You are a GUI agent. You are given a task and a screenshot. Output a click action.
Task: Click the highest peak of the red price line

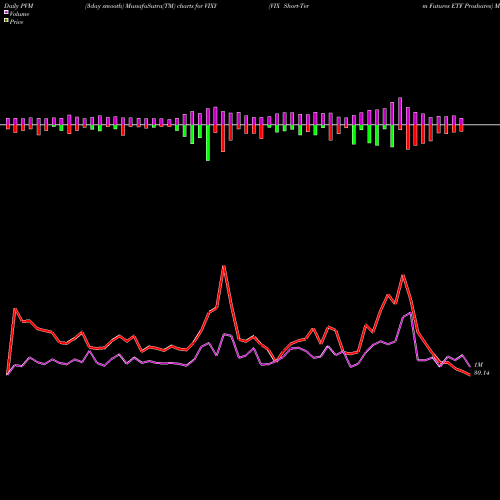coord(224,266)
